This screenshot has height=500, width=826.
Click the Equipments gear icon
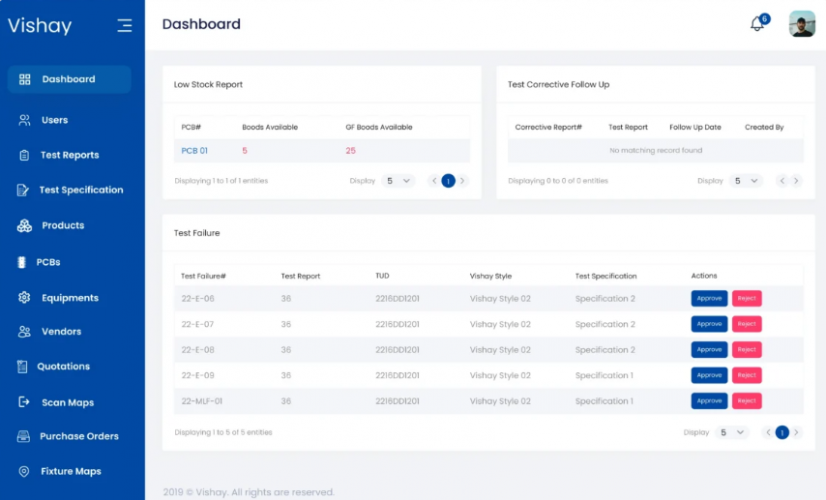[x=24, y=298]
